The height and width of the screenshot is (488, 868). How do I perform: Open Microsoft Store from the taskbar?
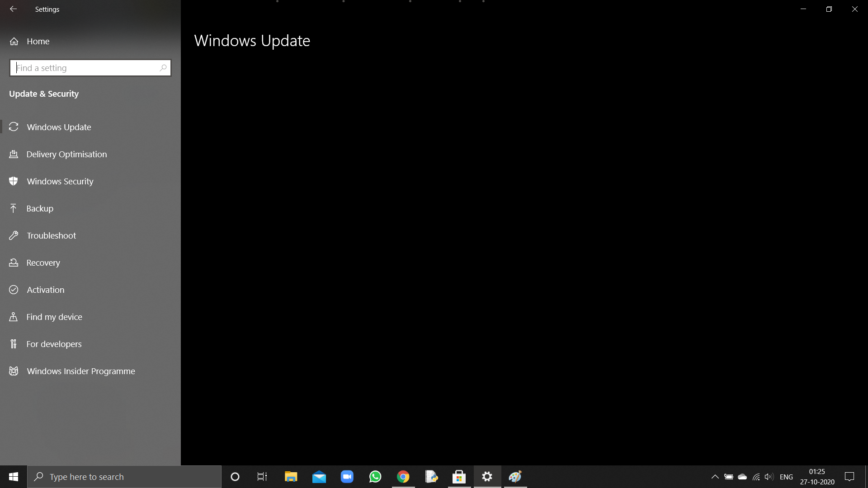(x=459, y=476)
